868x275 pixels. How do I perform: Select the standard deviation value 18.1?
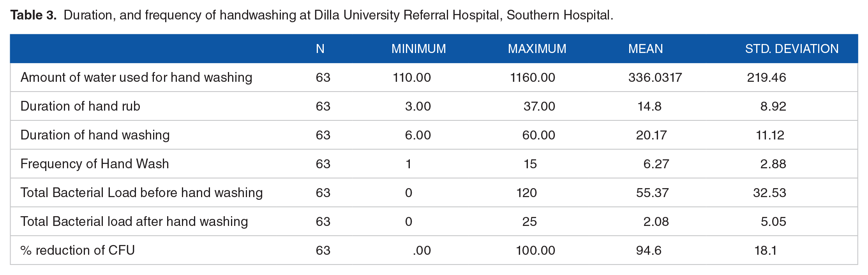click(x=766, y=250)
